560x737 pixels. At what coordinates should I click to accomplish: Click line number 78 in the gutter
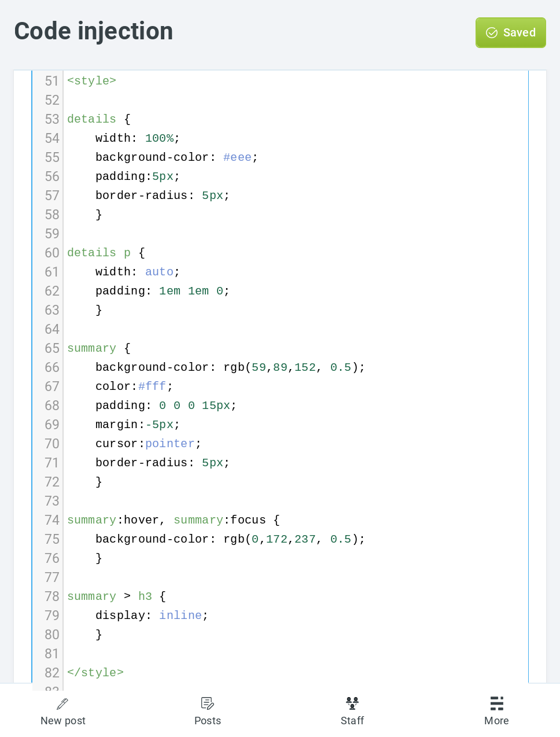[x=52, y=596]
